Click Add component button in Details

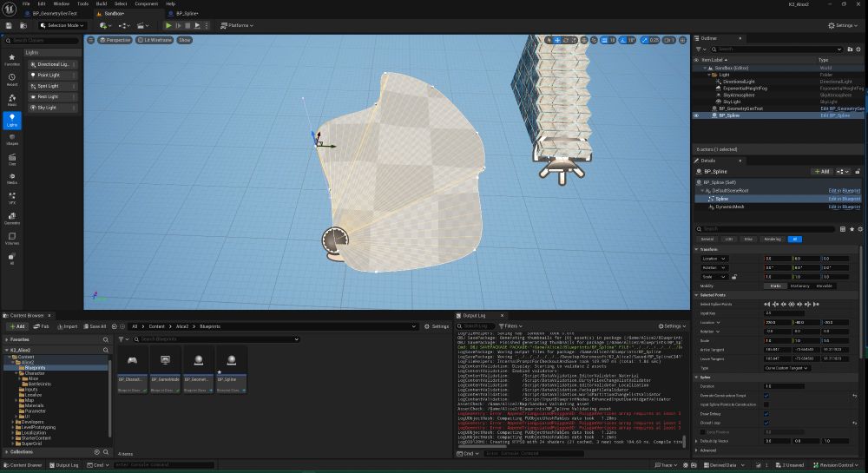(821, 172)
